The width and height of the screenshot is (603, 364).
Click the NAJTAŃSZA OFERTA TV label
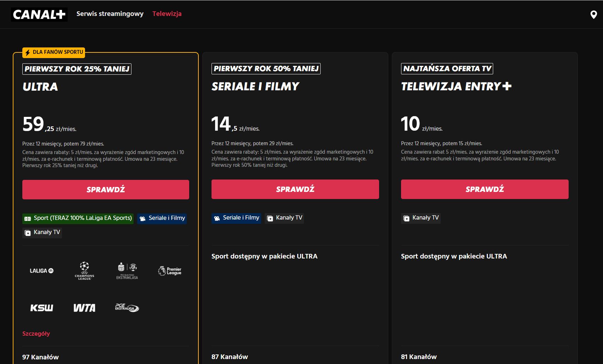(x=447, y=69)
